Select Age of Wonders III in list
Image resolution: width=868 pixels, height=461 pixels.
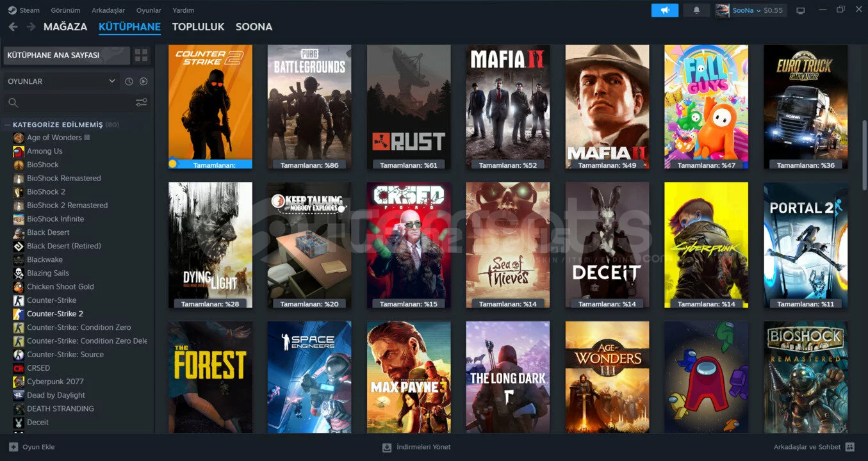58,138
